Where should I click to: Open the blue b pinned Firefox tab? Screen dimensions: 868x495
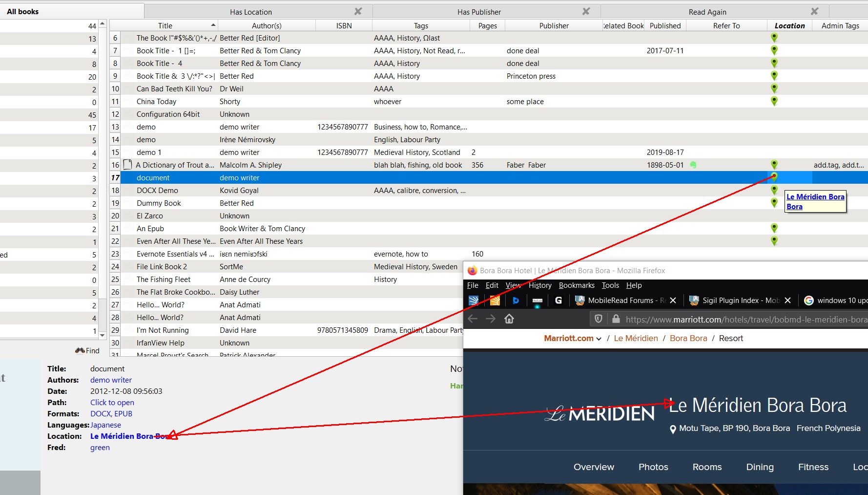click(516, 301)
